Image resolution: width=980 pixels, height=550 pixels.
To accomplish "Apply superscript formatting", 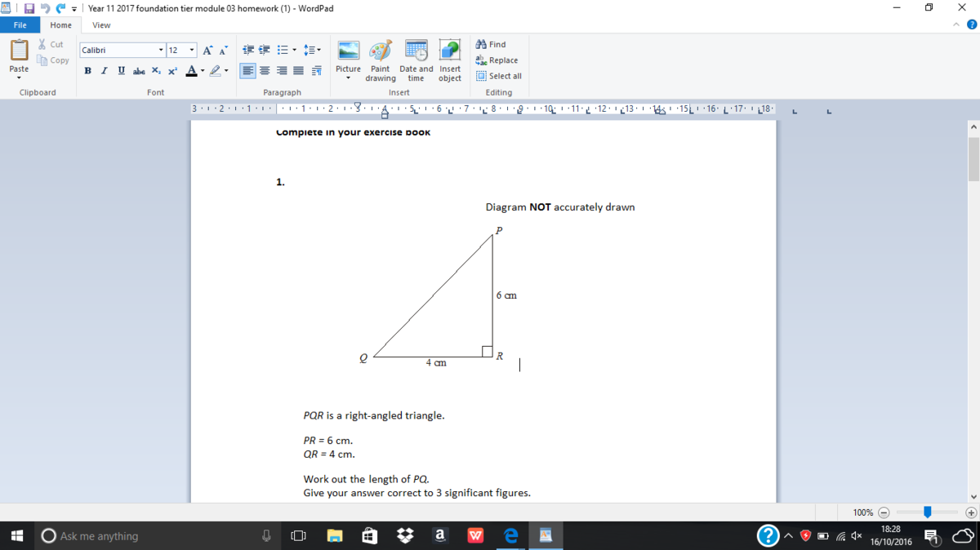I will [x=172, y=71].
